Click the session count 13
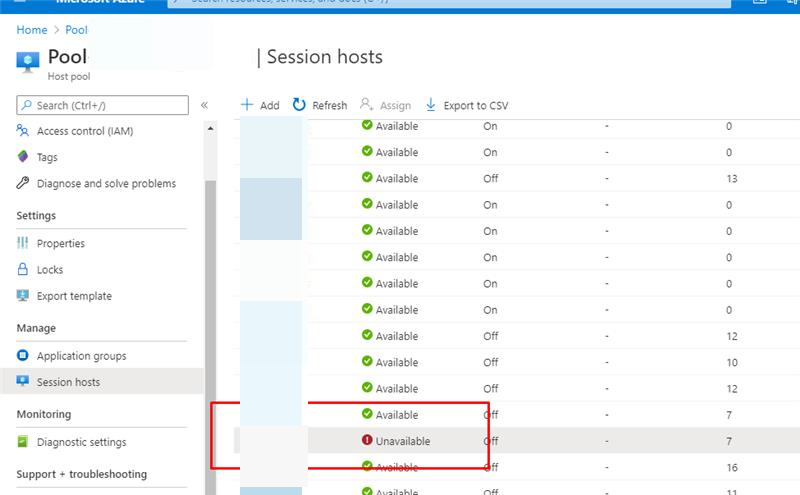Viewport: 800px width, 495px height. click(732, 179)
